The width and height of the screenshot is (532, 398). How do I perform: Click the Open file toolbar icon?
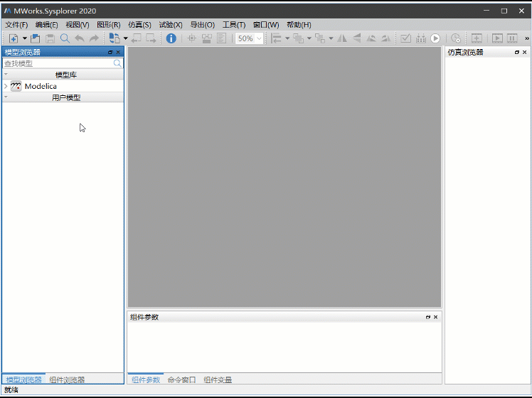click(x=35, y=38)
